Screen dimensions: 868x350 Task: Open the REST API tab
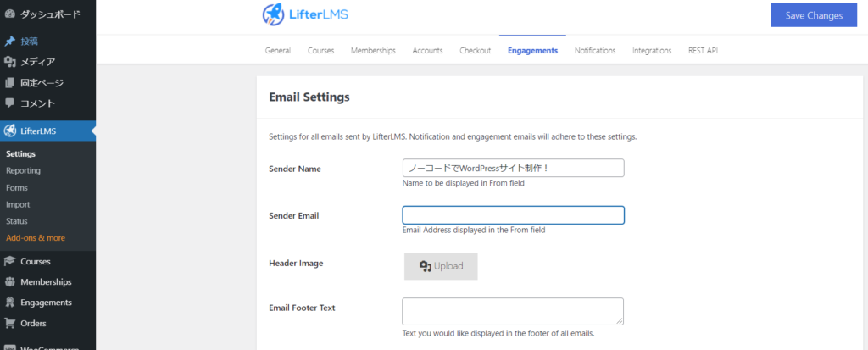[703, 50]
